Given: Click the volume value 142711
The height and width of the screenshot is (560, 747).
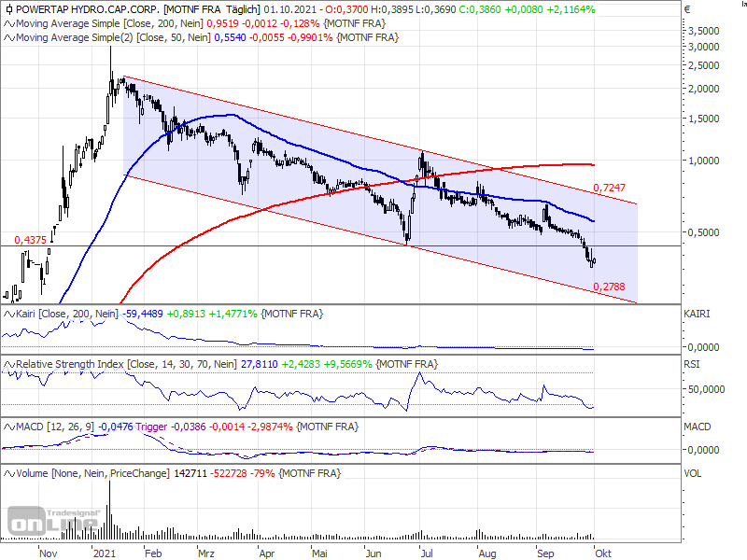Looking at the screenshot, I should tap(190, 473).
